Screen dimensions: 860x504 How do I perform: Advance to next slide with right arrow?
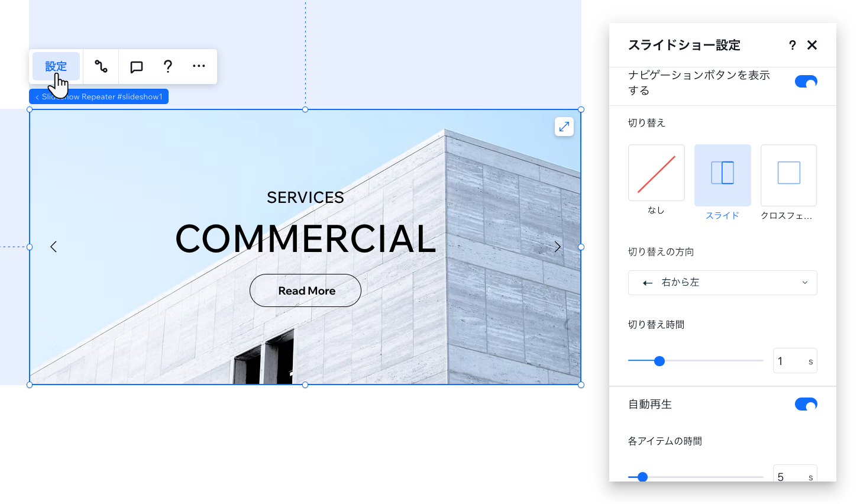[x=557, y=247]
